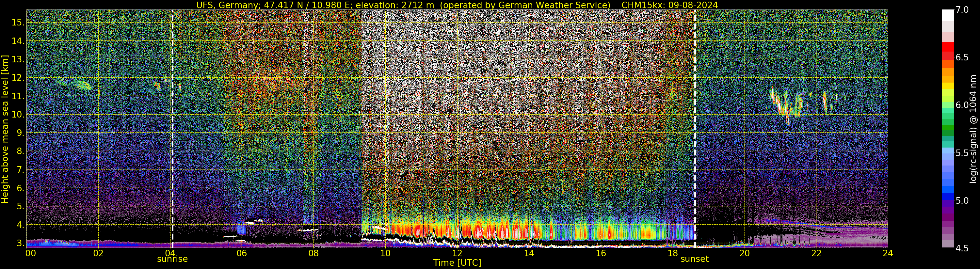This screenshot has width=980, height=269.
Task: Select the height-axis tick label '15.'
Action: click(18, 23)
